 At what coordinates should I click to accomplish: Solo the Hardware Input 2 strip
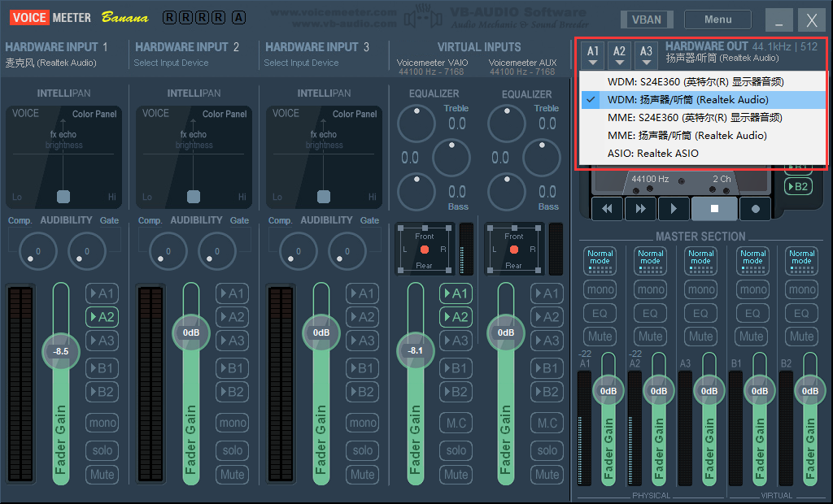pyautogui.click(x=232, y=450)
